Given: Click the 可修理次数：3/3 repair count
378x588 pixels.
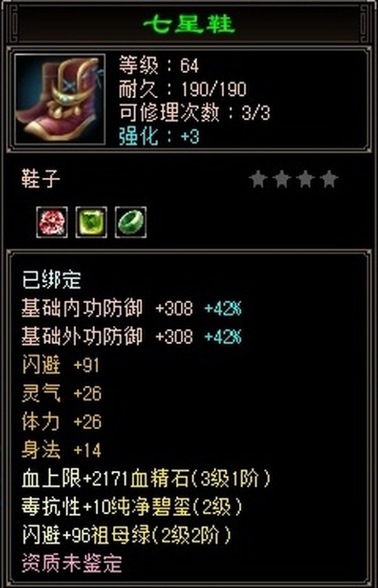Looking at the screenshot, I should (x=194, y=113).
